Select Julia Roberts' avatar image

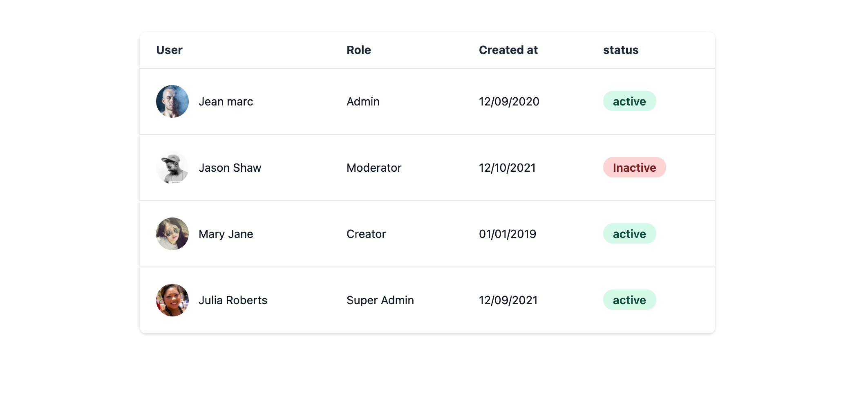172,300
